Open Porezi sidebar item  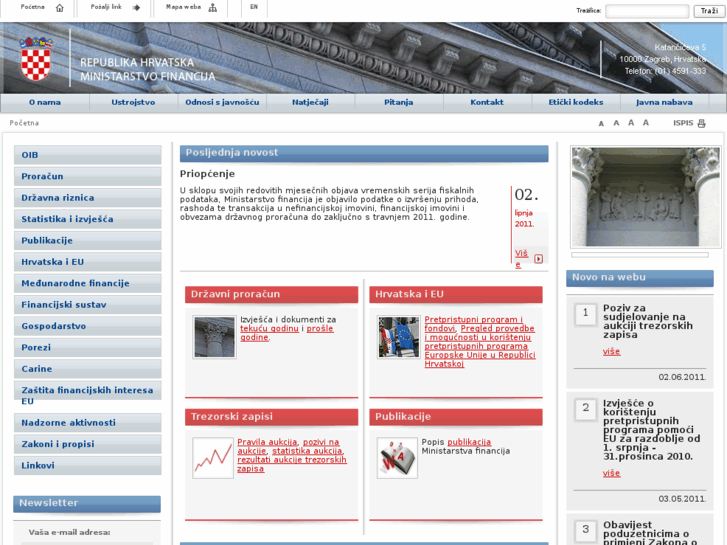pyautogui.click(x=88, y=347)
